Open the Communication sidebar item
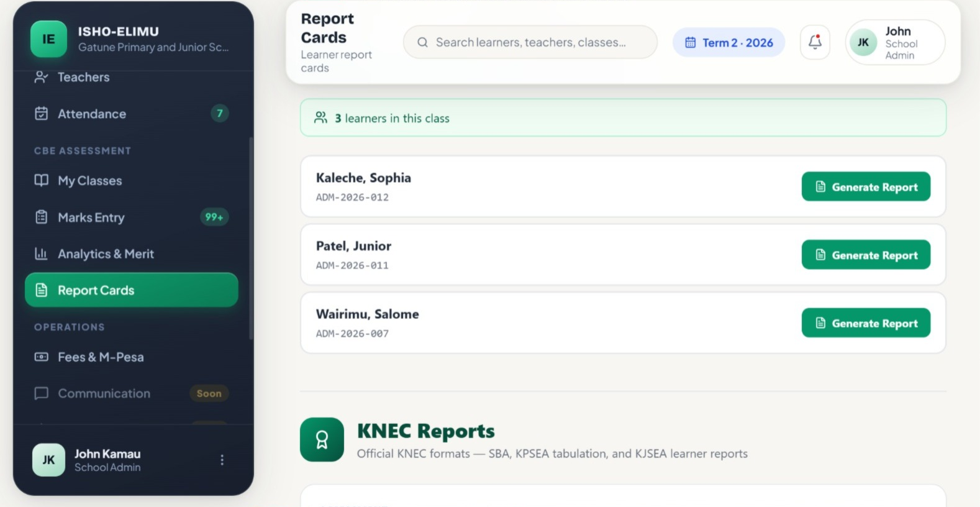The width and height of the screenshot is (980, 507). 132,393
